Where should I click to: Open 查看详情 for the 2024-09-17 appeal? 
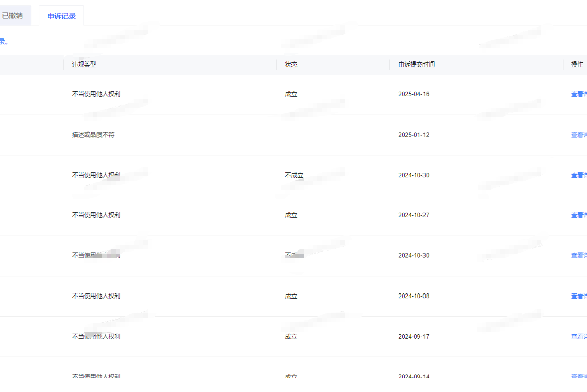579,336
